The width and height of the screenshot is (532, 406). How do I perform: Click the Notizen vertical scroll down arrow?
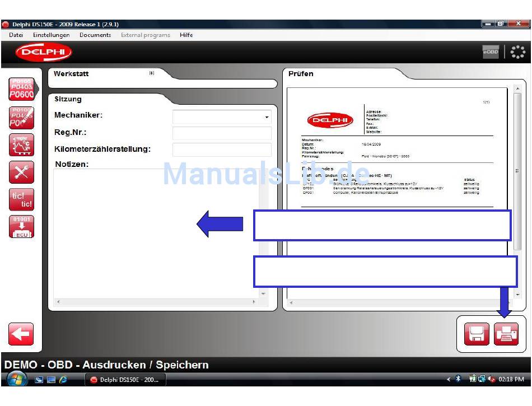point(263,294)
